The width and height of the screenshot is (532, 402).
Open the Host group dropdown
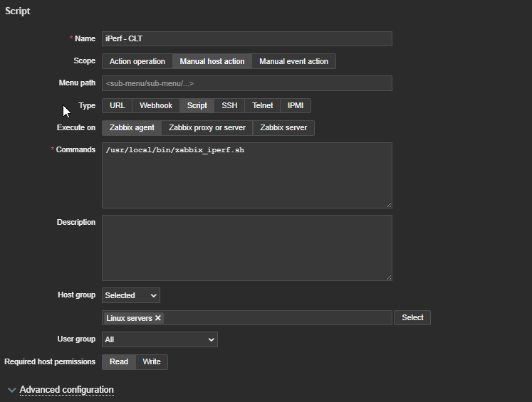pos(131,295)
